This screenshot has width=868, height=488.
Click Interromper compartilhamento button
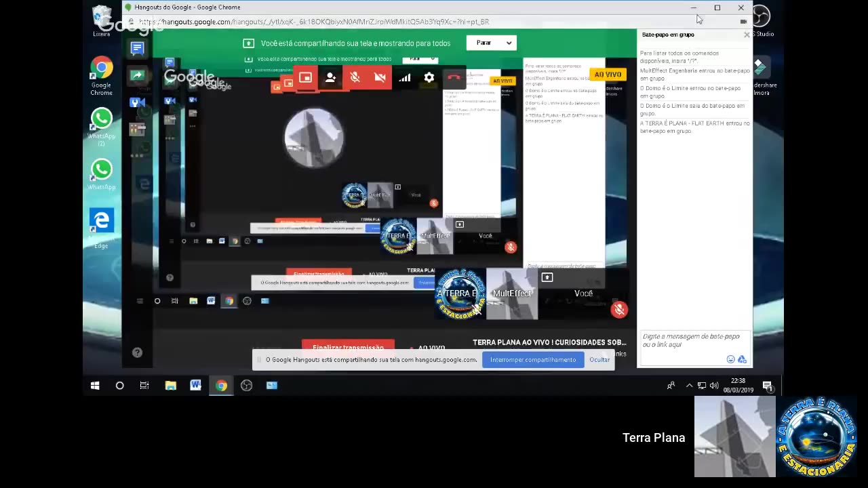click(x=533, y=360)
